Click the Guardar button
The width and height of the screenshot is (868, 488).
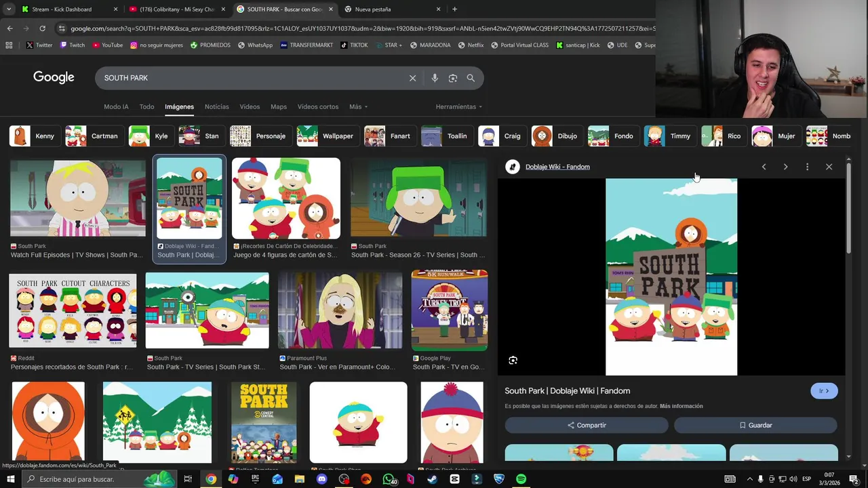(755, 426)
